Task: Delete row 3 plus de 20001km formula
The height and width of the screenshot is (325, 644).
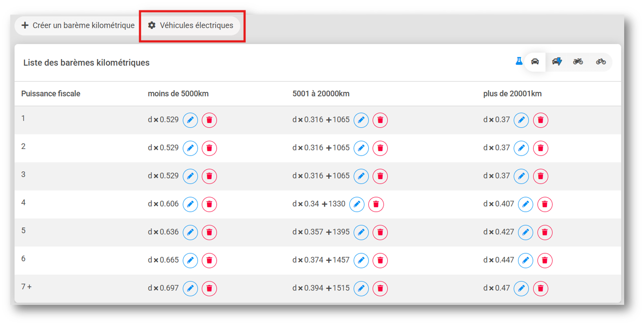Action: [541, 176]
